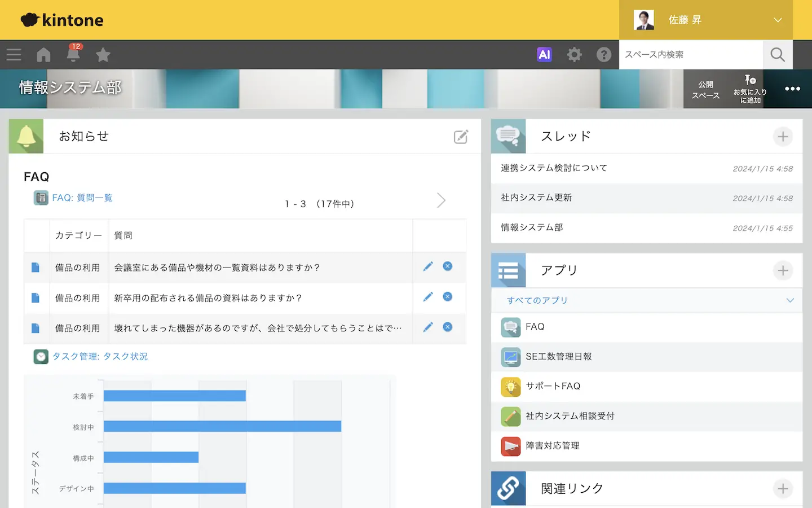812x508 pixels.
Task: Click the home icon in toolbar
Action: click(x=43, y=55)
